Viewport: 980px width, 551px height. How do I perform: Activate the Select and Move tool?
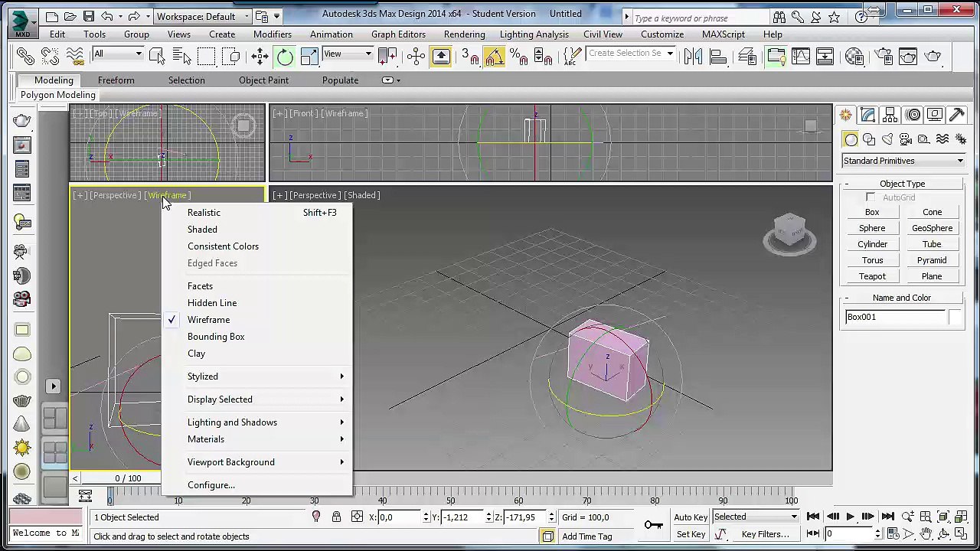pos(260,56)
